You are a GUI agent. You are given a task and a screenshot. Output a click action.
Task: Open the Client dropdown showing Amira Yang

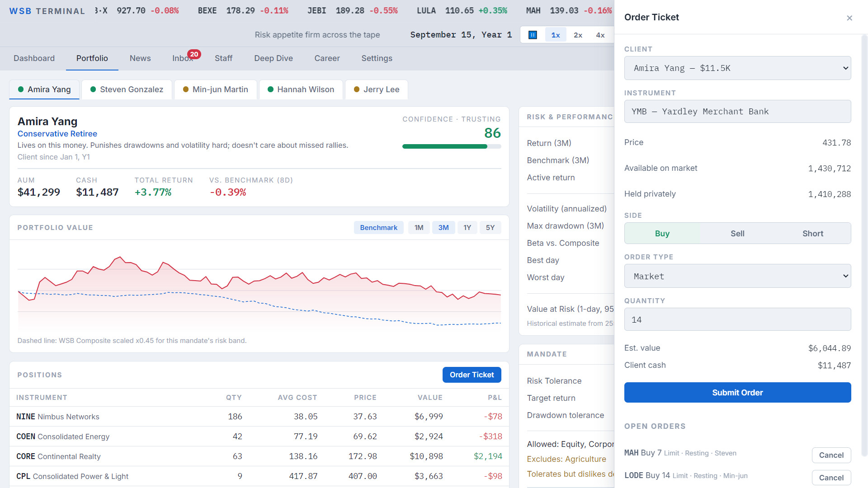(x=737, y=68)
